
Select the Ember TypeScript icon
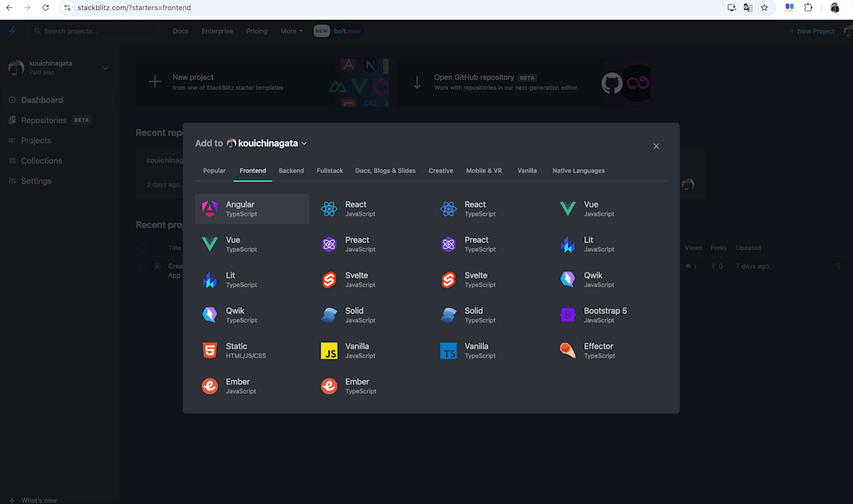[329, 386]
